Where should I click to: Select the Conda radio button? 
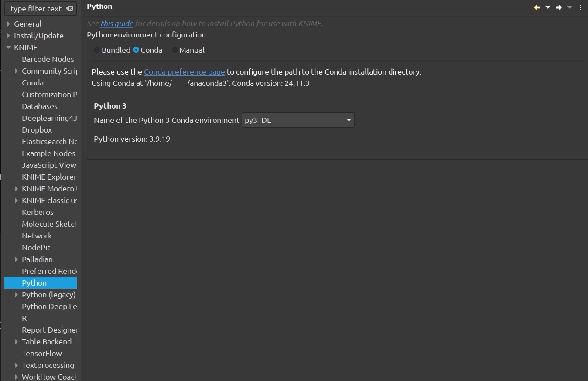136,50
